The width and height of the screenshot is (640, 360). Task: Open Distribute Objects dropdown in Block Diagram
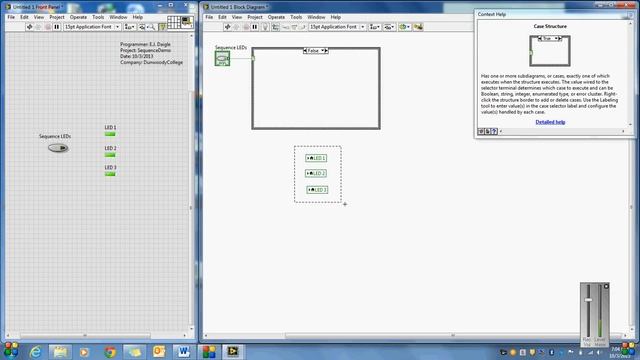pos(389,27)
